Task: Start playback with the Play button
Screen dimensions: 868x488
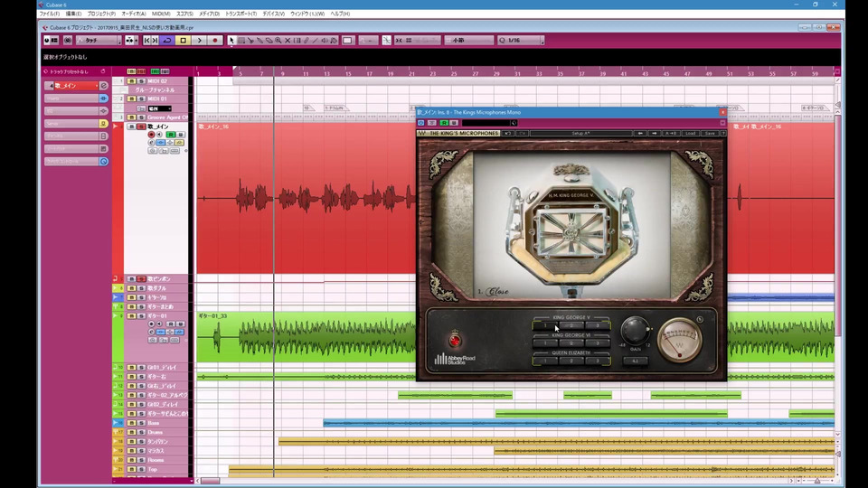Action: pyautogui.click(x=199, y=41)
